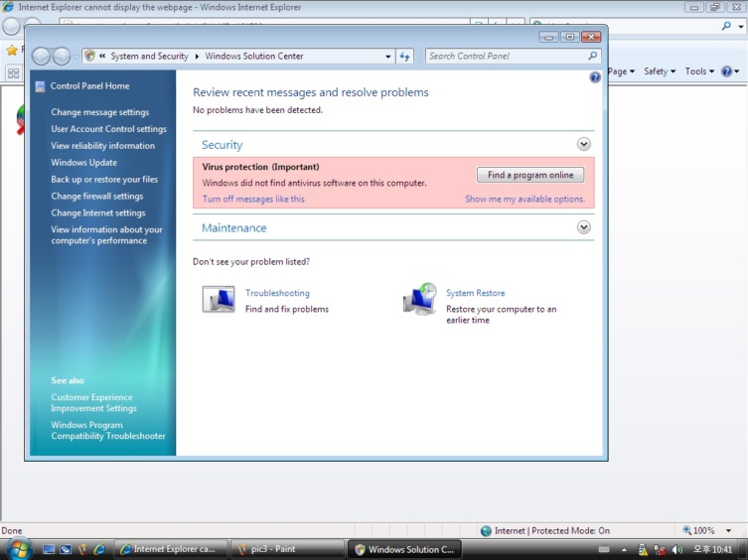The height and width of the screenshot is (560, 748).
Task: Open the Safety menu in Internet Explorer
Action: 660,71
